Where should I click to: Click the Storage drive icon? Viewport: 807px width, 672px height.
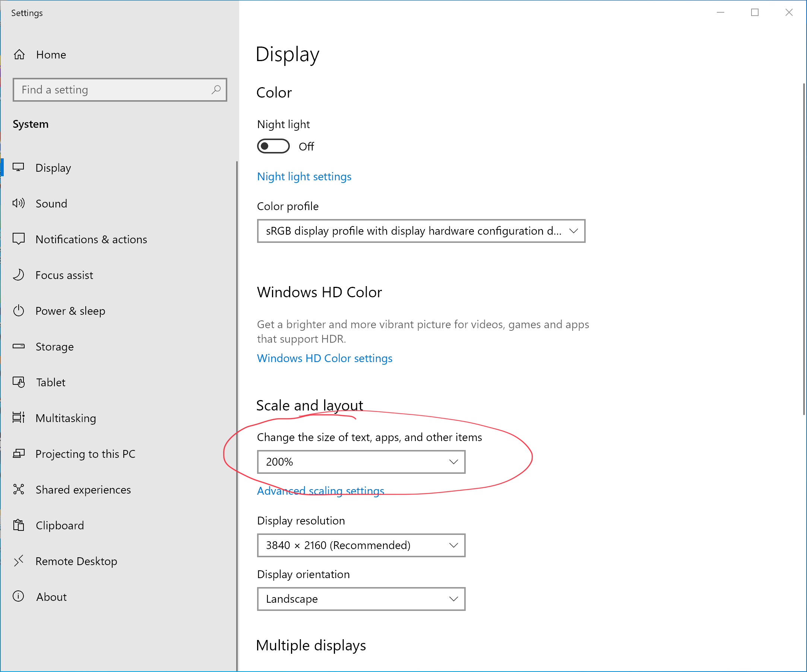pos(19,346)
